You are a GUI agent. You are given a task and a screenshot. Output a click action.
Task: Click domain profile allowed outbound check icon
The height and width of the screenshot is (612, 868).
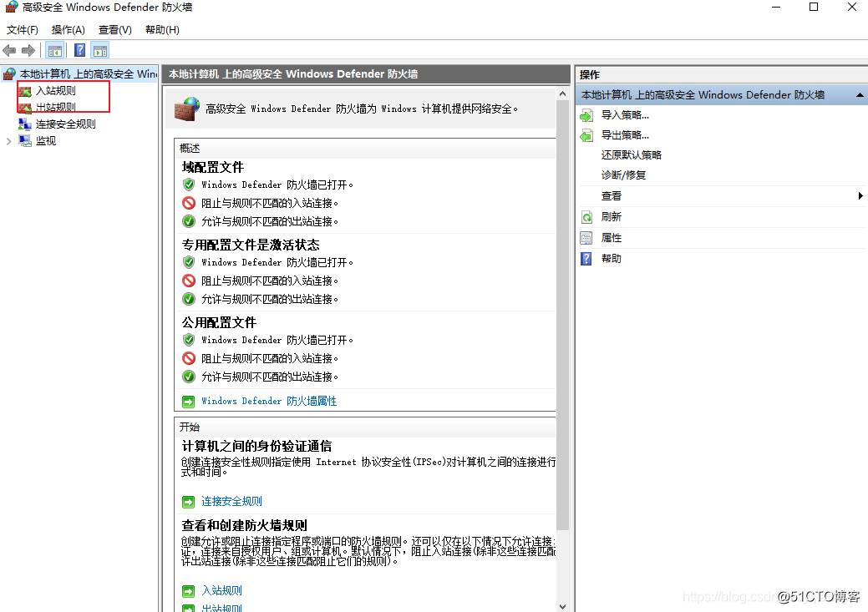[189, 221]
